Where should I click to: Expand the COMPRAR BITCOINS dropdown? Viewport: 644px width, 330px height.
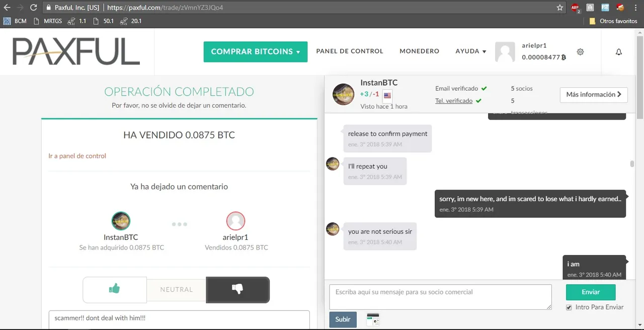(x=256, y=52)
